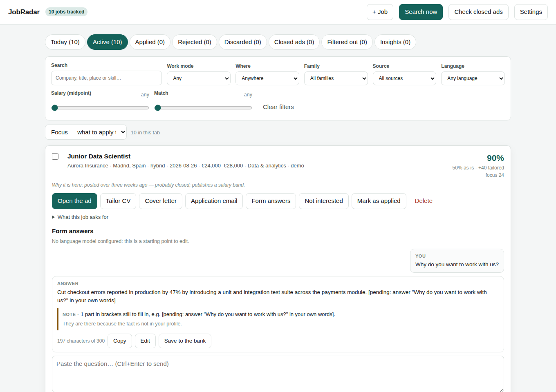This screenshot has height=392, width=556.
Task: Click Mark as applied
Action: coord(379,201)
